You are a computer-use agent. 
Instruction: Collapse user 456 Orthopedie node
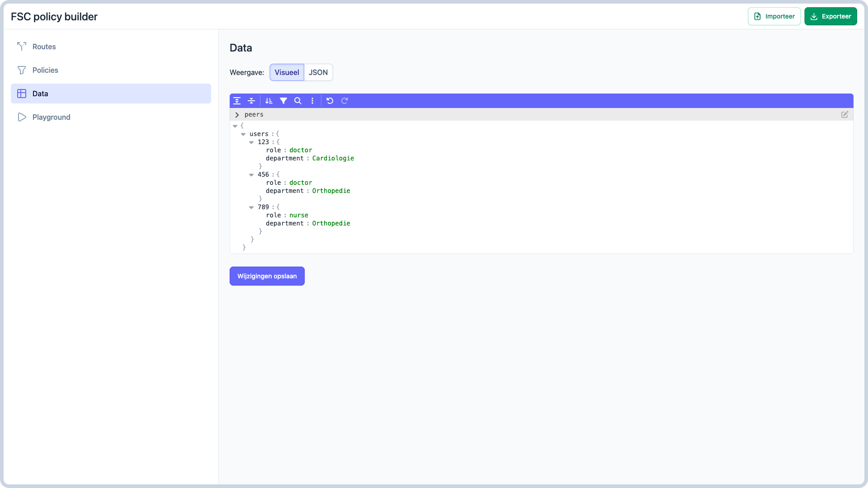[x=252, y=174]
